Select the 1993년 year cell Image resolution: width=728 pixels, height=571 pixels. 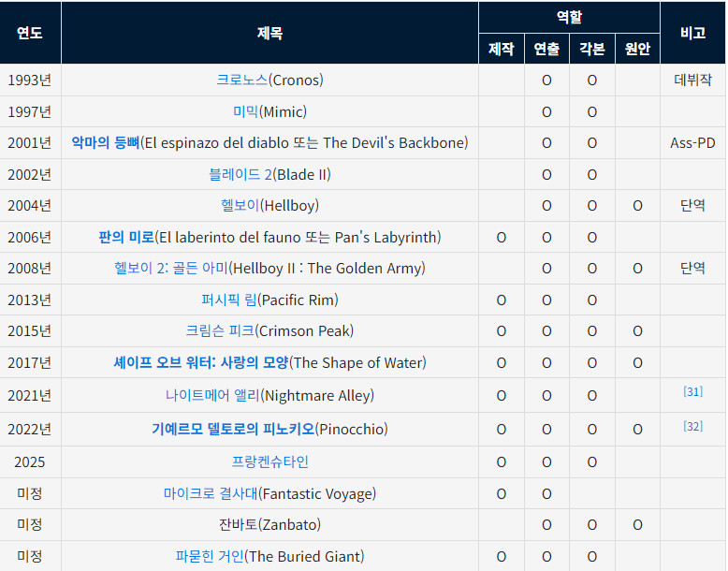point(30,80)
